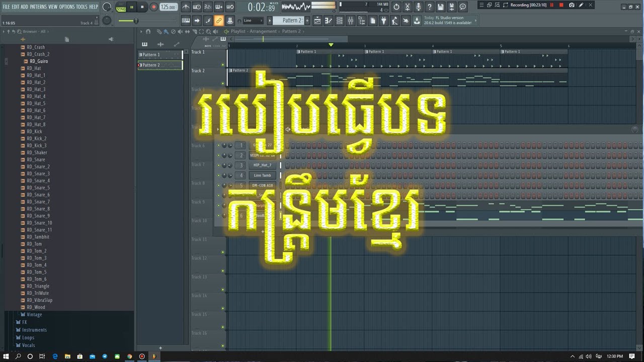Toggle playlist snap magnet icon
Viewport: 644px width, 362px height.
tap(148, 32)
